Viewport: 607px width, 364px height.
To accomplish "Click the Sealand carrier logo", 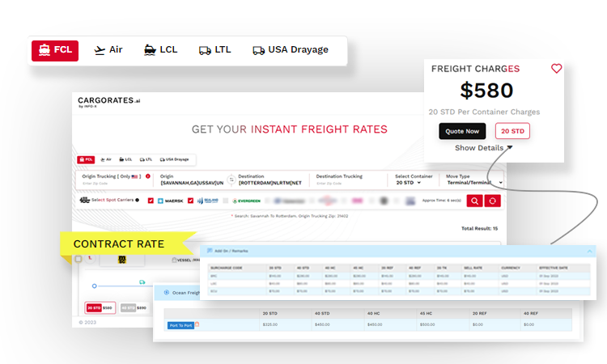I will click(208, 201).
